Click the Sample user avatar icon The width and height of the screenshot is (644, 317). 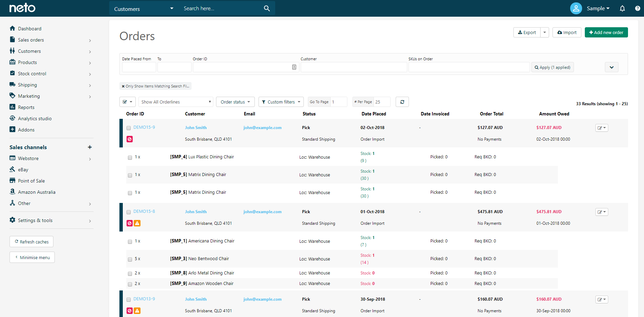[x=576, y=9]
